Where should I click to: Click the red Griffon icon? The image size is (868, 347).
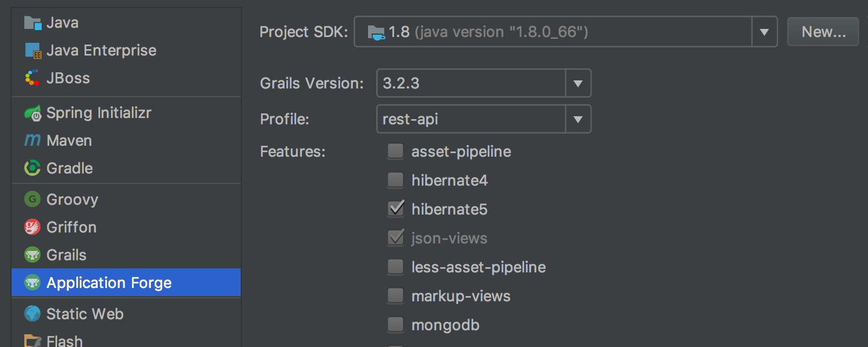[x=32, y=227]
